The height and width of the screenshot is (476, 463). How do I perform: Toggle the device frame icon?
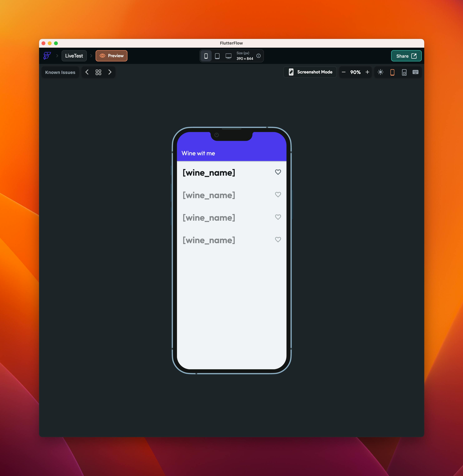(x=392, y=72)
